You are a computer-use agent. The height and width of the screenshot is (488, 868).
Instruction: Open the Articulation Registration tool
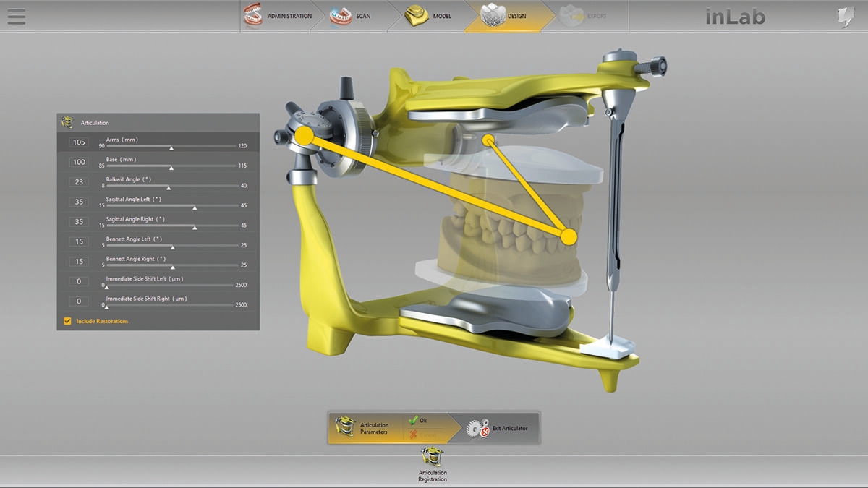(432, 458)
